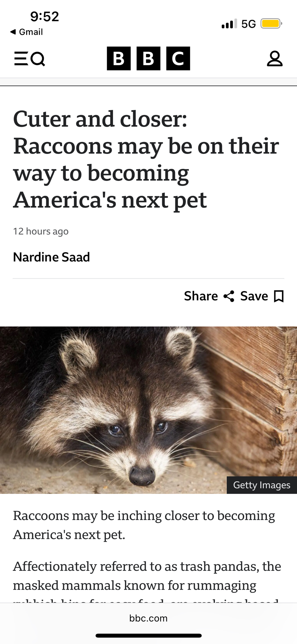This screenshot has width=297, height=644.
Task: Tap the bbc.com address bar
Action: (148, 618)
